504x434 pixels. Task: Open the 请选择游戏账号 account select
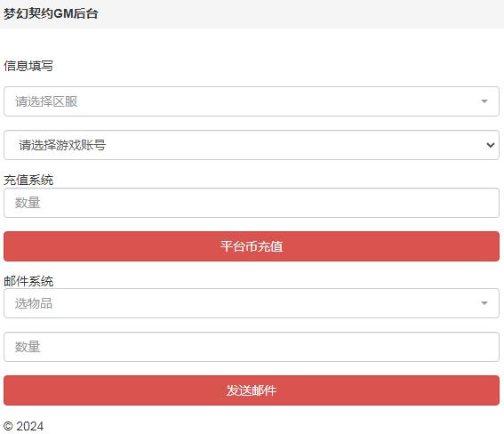tap(252, 145)
